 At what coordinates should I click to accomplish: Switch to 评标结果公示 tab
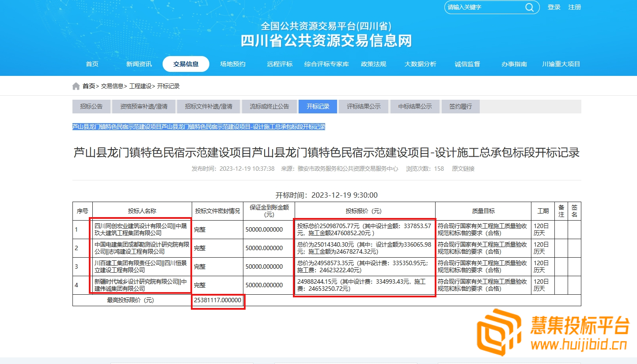click(364, 106)
